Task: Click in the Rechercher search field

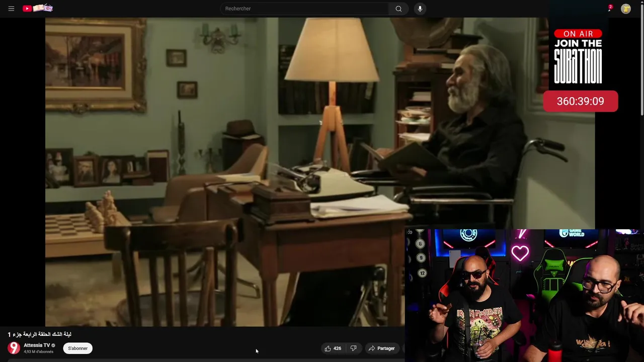Action: (x=304, y=9)
